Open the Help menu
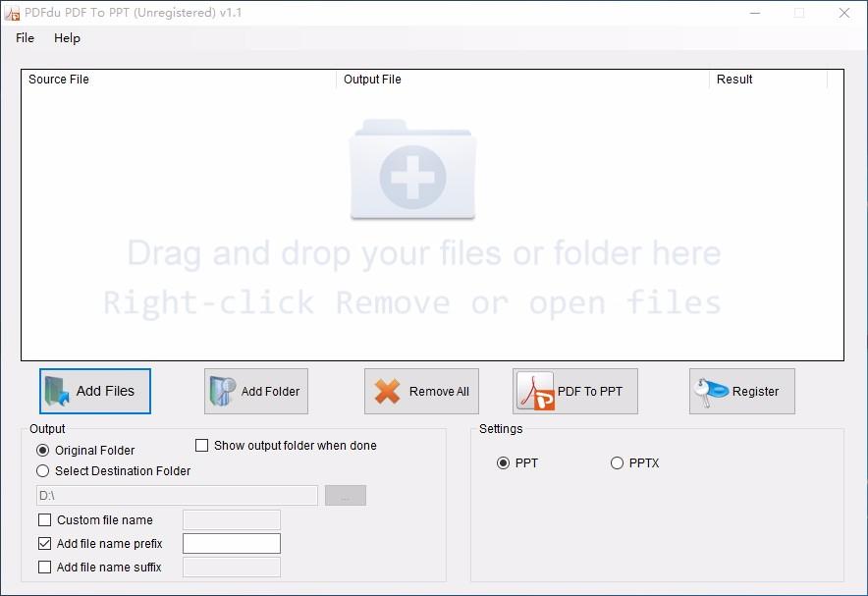Screen dimensions: 868x596 point(67,38)
